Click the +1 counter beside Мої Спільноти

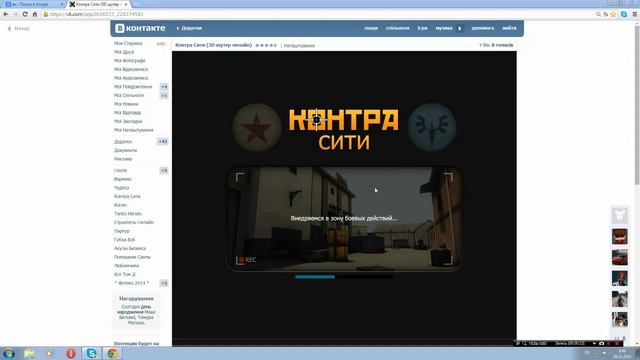click(164, 96)
